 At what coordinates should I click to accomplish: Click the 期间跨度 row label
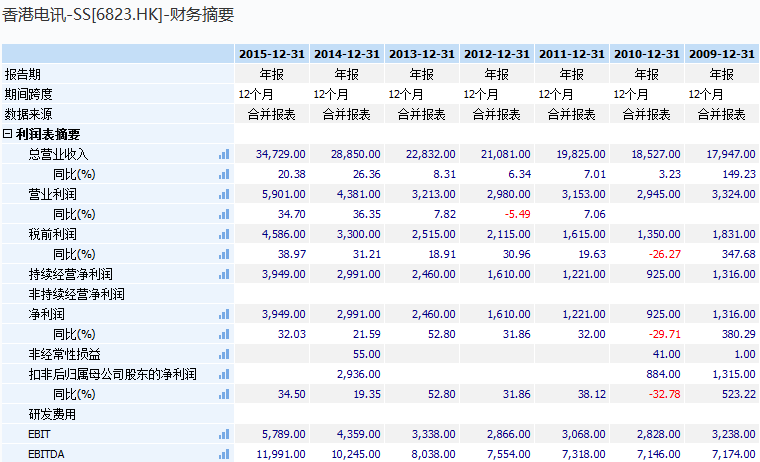[x=28, y=94]
